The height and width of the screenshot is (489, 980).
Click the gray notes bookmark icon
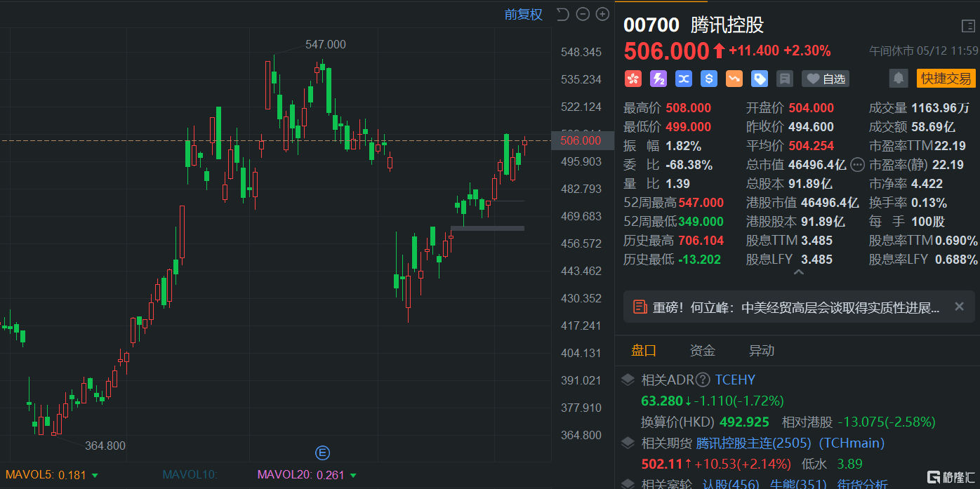[784, 79]
